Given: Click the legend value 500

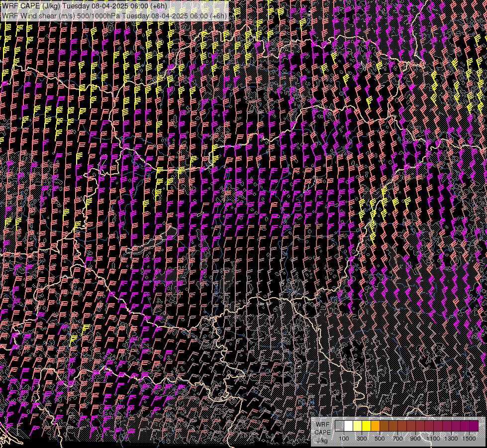Looking at the screenshot, I should [x=380, y=439].
